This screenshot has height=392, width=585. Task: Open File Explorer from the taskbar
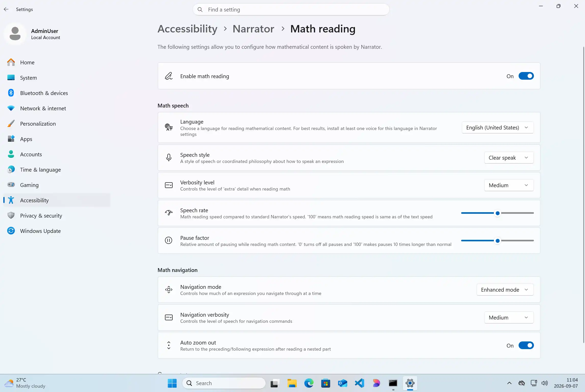(x=292, y=383)
